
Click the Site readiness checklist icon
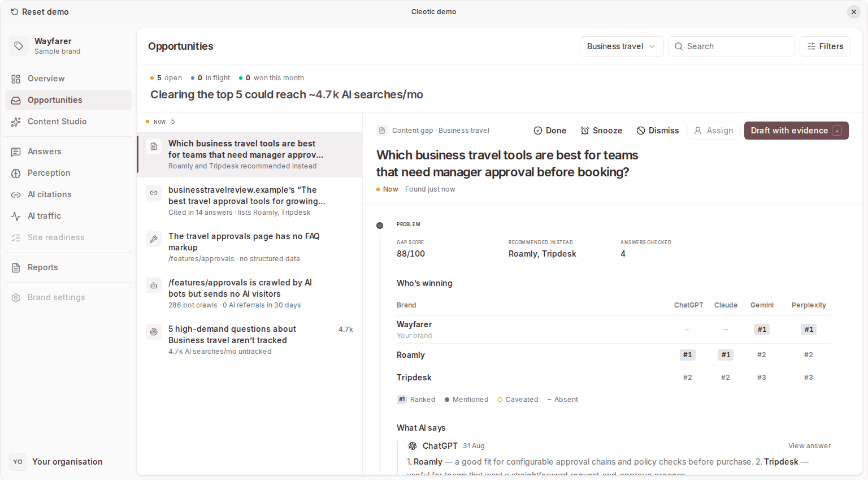tap(16, 237)
